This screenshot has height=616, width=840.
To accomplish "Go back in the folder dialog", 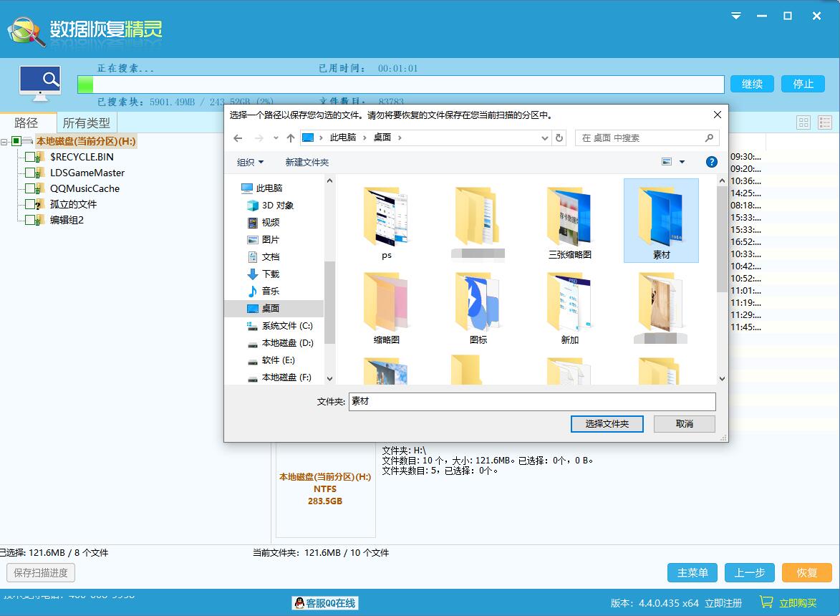I will point(238,138).
